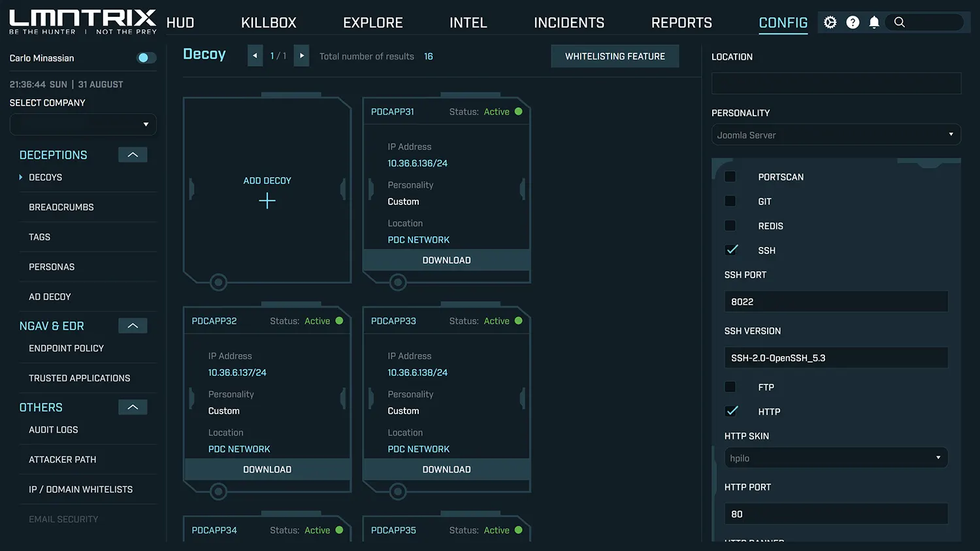The image size is (980, 551).
Task: Uncheck the SSH checkbox
Action: [732, 250]
